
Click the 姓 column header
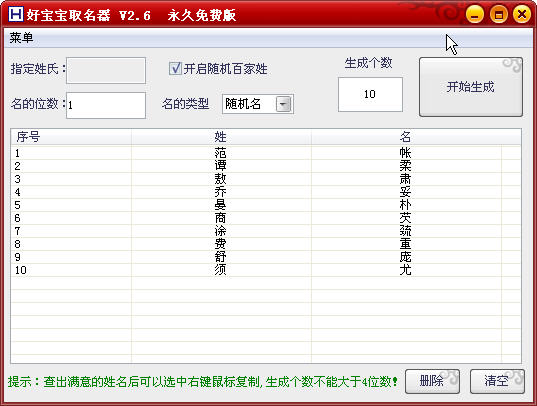coord(221,137)
